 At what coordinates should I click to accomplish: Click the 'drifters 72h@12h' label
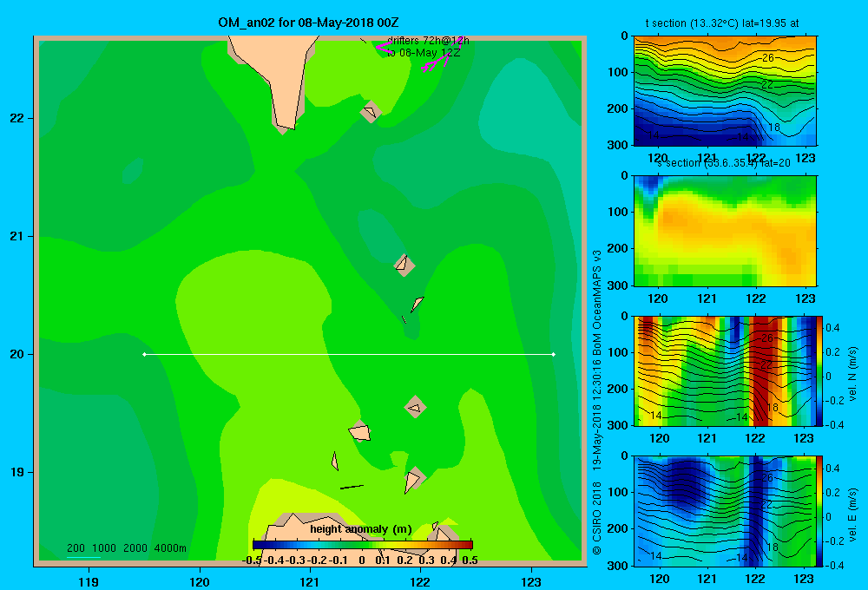[428, 41]
